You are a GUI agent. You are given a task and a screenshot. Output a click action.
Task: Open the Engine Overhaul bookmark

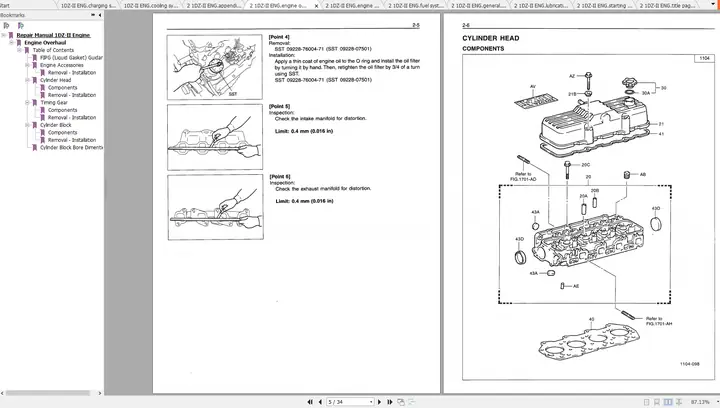coord(45,43)
